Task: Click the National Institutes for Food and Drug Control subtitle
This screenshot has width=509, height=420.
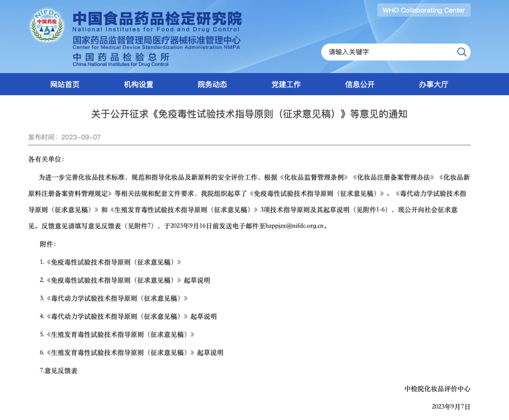Action: pos(156,30)
